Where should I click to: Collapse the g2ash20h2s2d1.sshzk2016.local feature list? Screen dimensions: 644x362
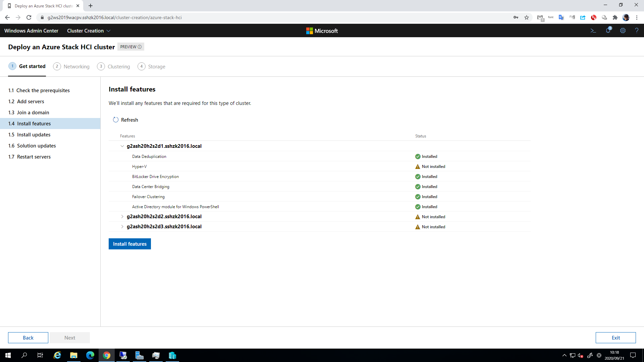pos(122,146)
